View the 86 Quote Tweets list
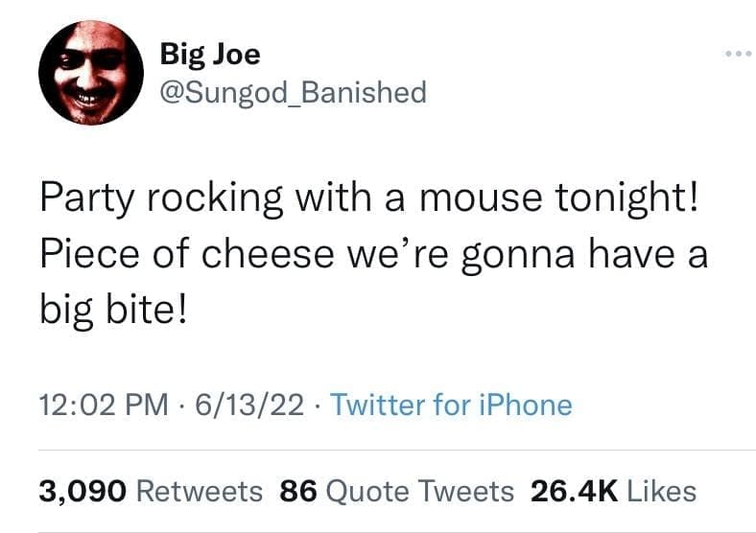Image resolution: width=756 pixels, height=533 pixels. click(397, 492)
